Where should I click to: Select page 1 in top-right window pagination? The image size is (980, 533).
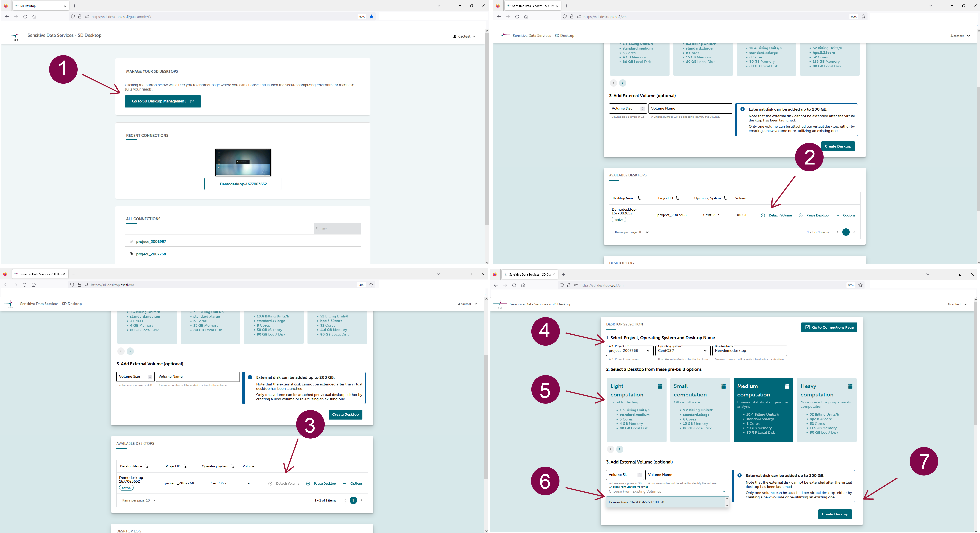click(846, 232)
